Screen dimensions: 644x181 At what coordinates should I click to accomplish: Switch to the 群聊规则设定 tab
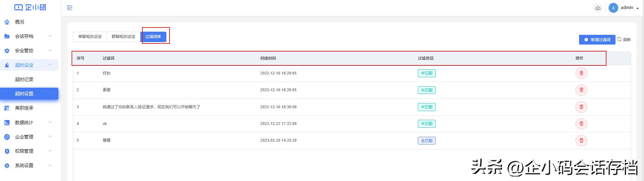click(123, 37)
